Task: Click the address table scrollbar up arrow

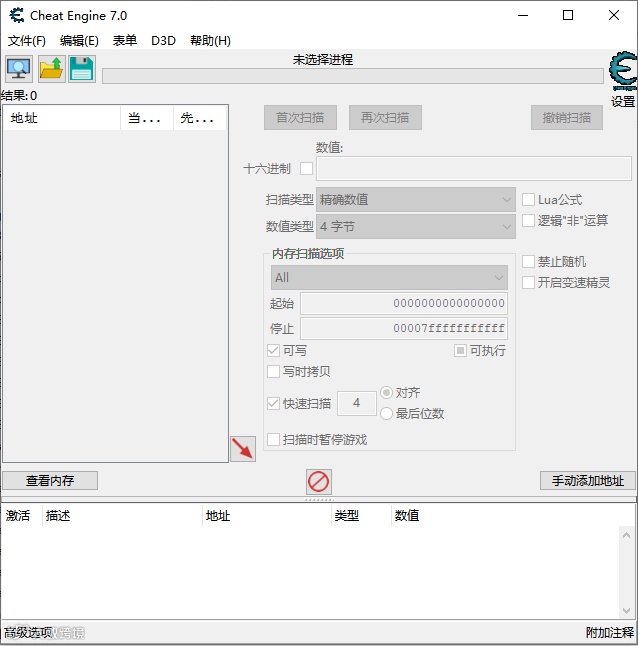Action: pos(626,535)
